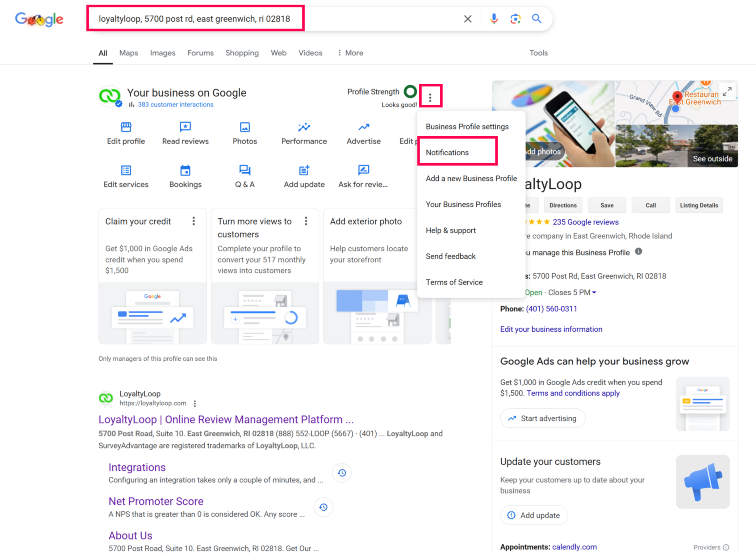756x554 pixels.
Task: Click the Google Lens camera icon
Action: point(515,19)
